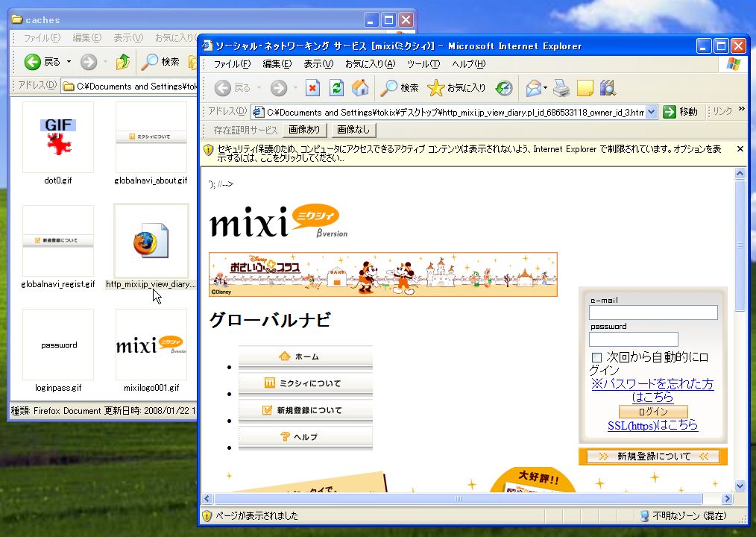Click the grayed Back button in Internet Explorer
Screen dimensions: 756x537
[233, 88]
